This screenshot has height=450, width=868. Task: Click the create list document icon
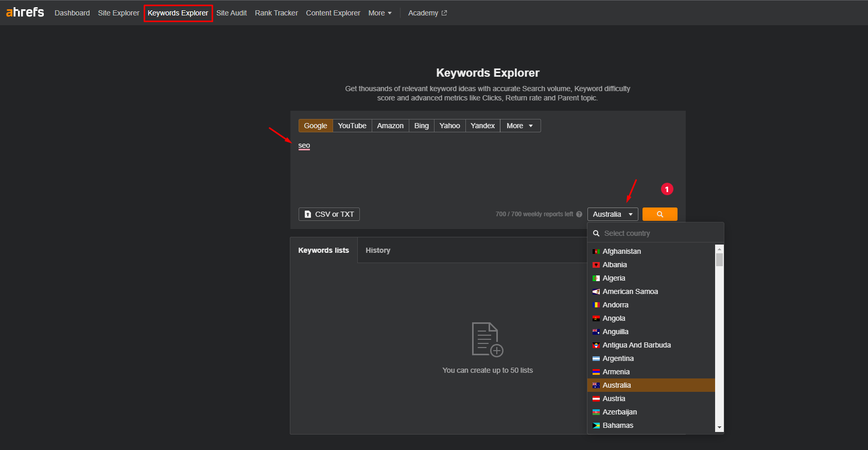coord(488,339)
